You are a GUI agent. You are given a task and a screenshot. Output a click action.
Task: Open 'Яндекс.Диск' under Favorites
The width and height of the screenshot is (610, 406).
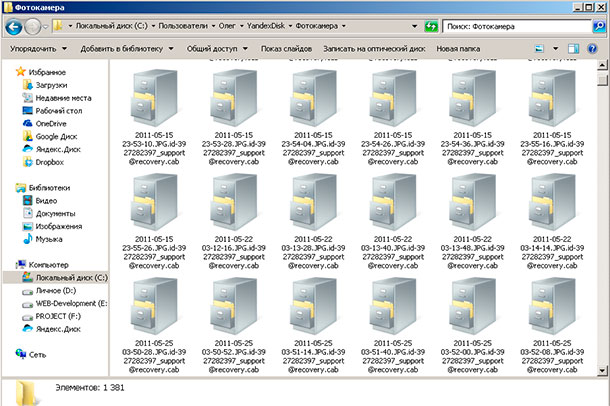[51, 149]
